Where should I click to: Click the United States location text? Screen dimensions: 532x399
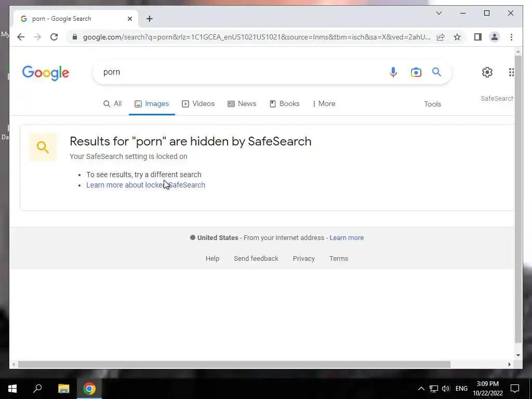point(218,238)
